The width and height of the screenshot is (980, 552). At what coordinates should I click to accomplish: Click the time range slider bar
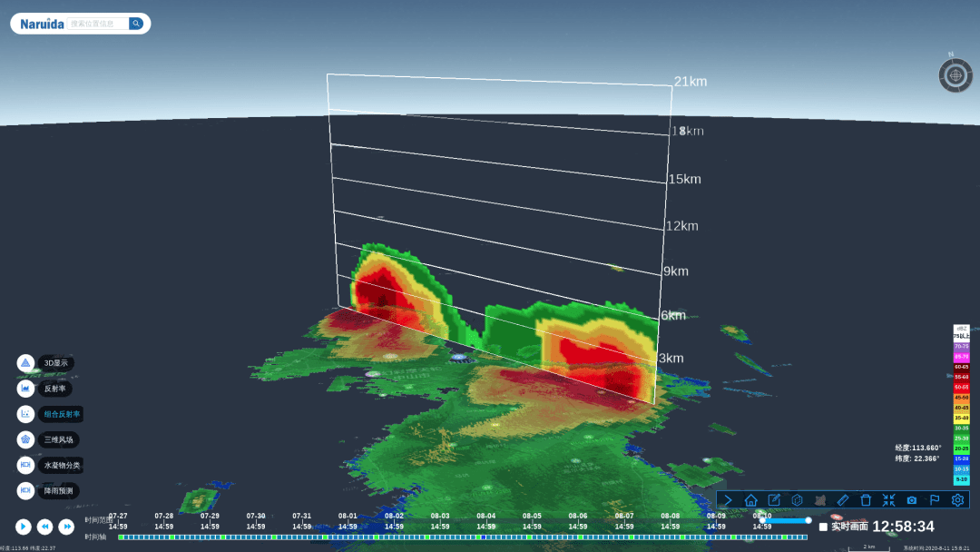[x=785, y=520]
